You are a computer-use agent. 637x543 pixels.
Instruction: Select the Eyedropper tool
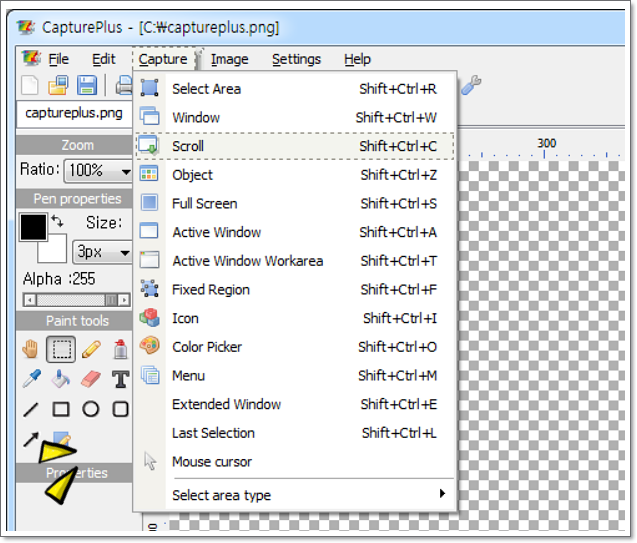32,378
